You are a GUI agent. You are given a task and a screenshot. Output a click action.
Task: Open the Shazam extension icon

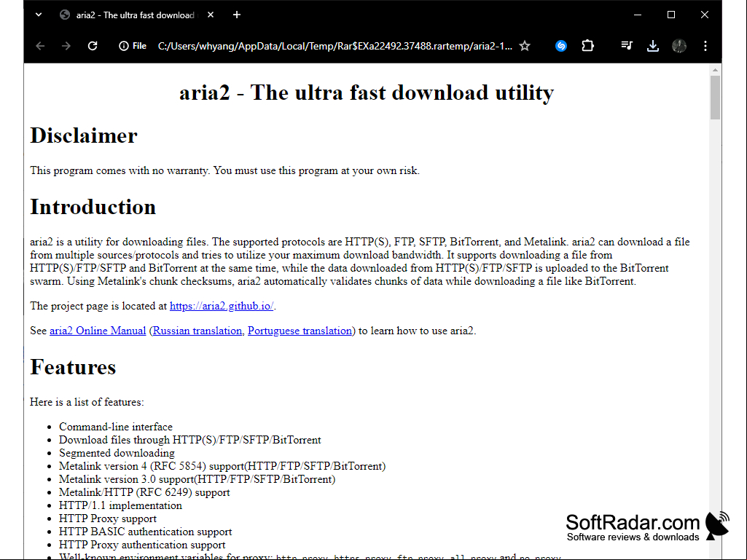561,46
